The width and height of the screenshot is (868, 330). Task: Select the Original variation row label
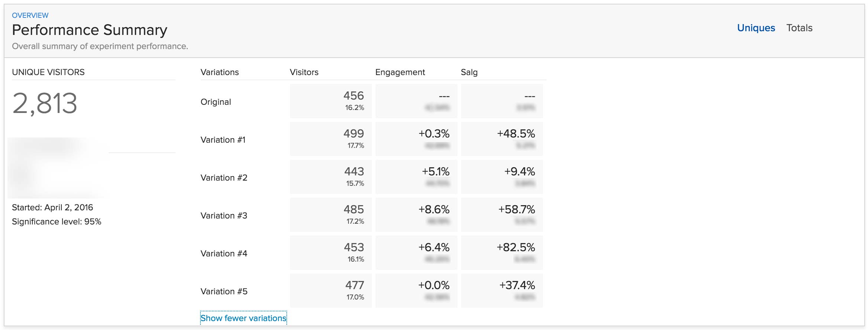pos(216,102)
